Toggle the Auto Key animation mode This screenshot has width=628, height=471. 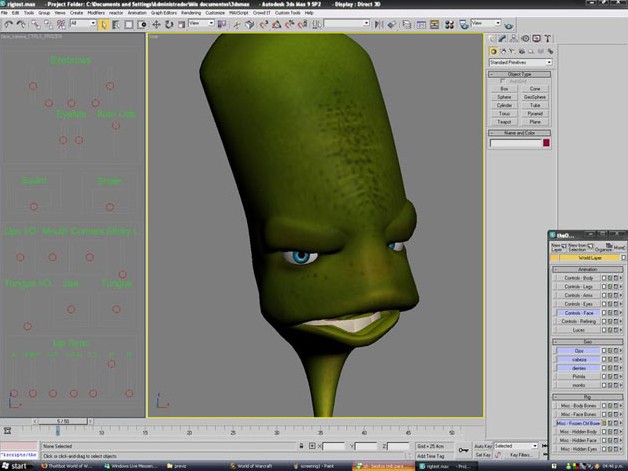482,445
